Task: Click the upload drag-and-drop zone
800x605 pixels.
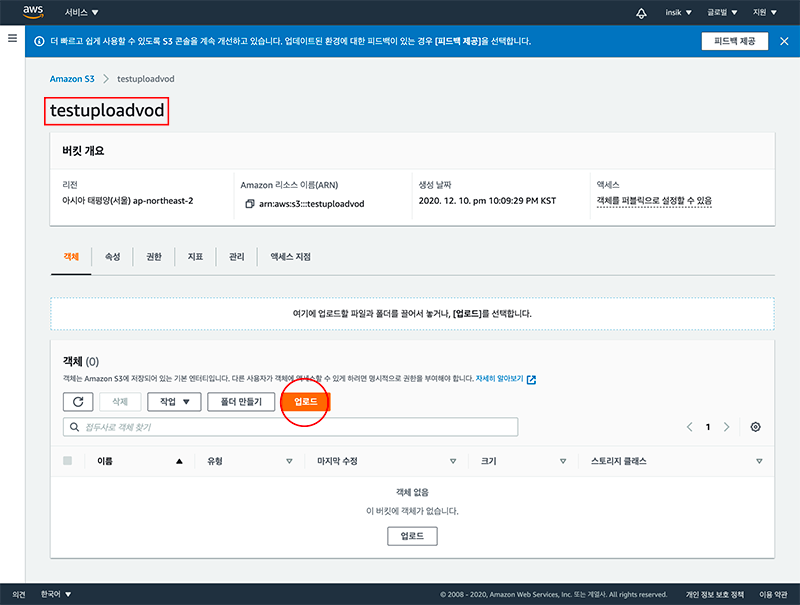Action: point(412,314)
